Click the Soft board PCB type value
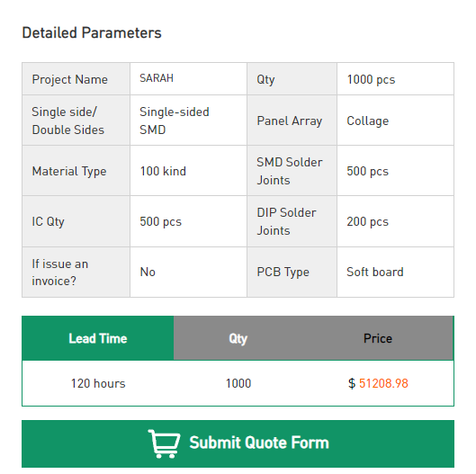This screenshot has width=476, height=474. click(x=375, y=272)
